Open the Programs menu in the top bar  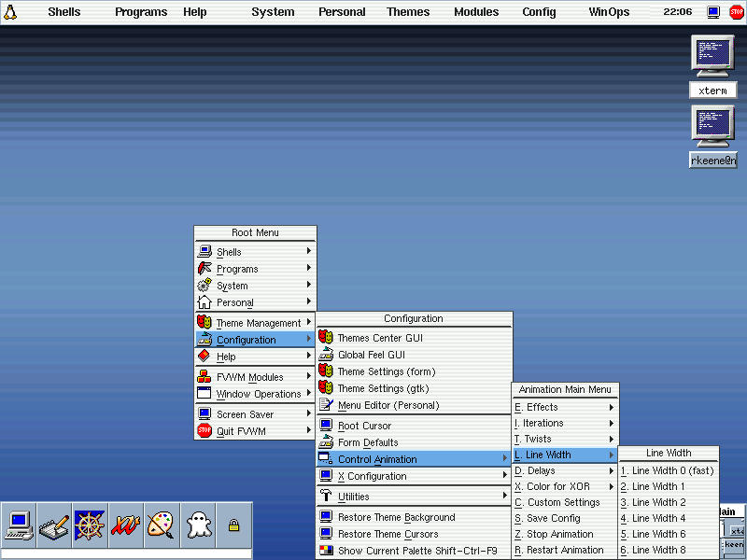pyautogui.click(x=141, y=12)
